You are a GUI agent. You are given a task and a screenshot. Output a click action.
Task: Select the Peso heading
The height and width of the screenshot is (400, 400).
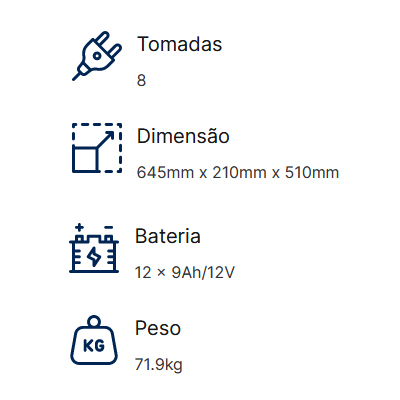pyautogui.click(x=158, y=328)
